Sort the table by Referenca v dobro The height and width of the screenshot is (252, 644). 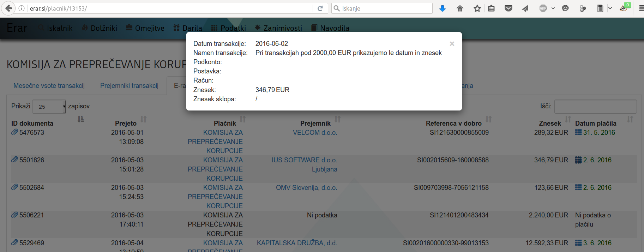(x=488, y=119)
